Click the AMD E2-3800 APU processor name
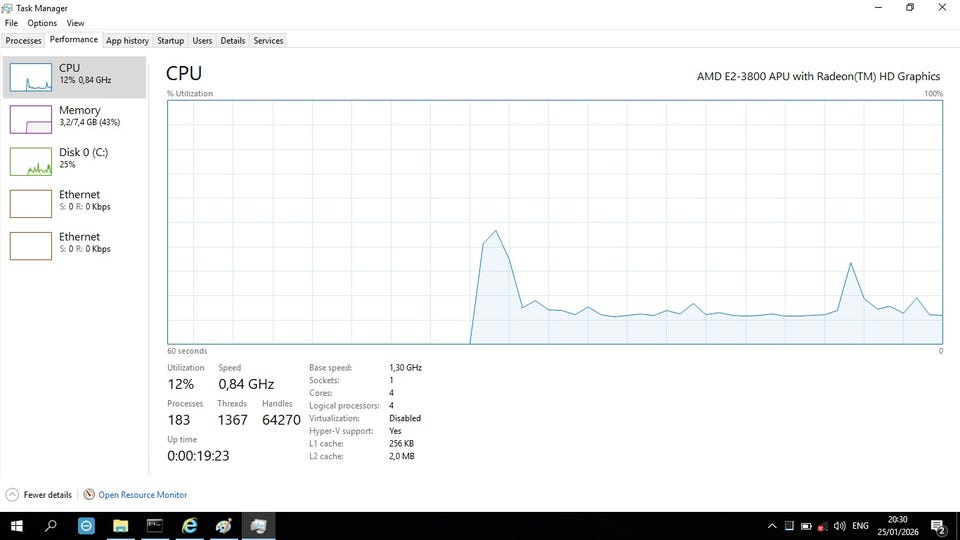This screenshot has height=540, width=960. [818, 77]
